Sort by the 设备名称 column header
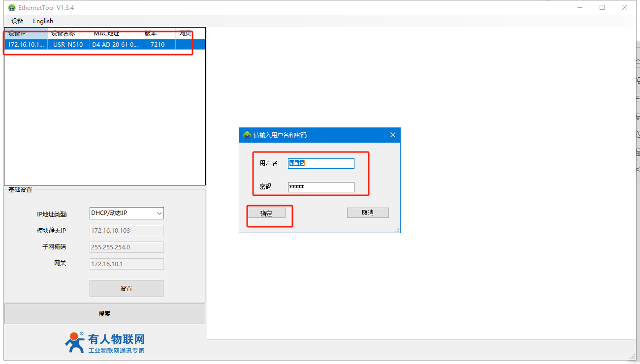Screen dimensions: 640x364 point(69,34)
